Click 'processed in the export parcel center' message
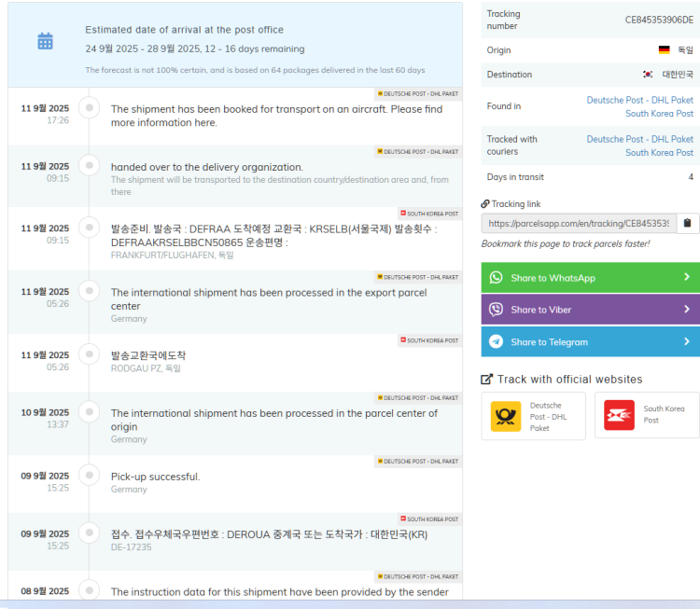 (269, 299)
